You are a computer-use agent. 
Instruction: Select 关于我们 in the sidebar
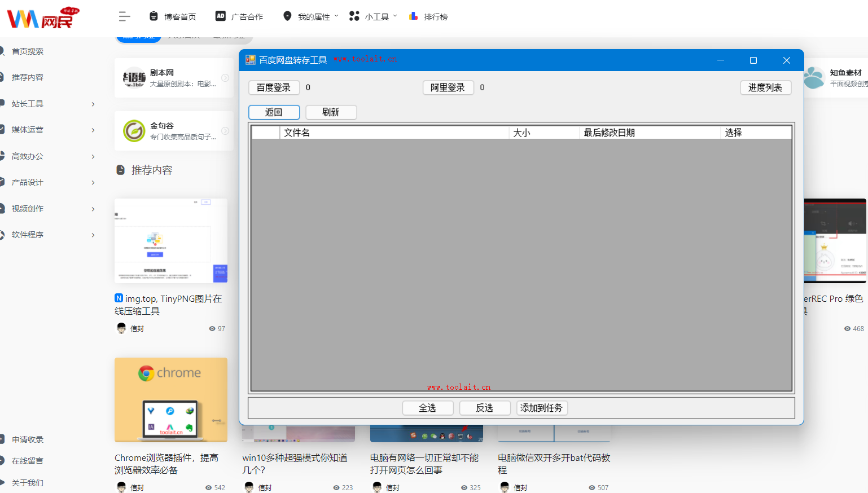[x=28, y=483]
